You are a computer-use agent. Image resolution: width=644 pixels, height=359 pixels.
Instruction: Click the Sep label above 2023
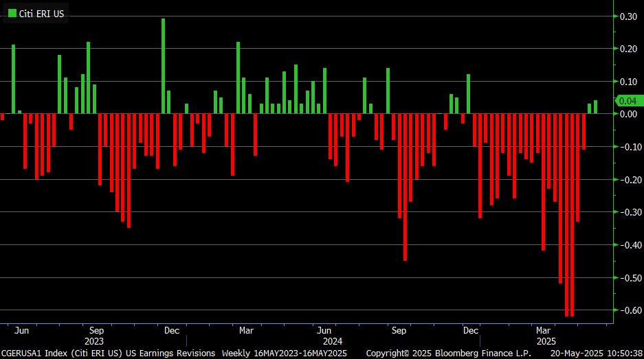click(96, 330)
